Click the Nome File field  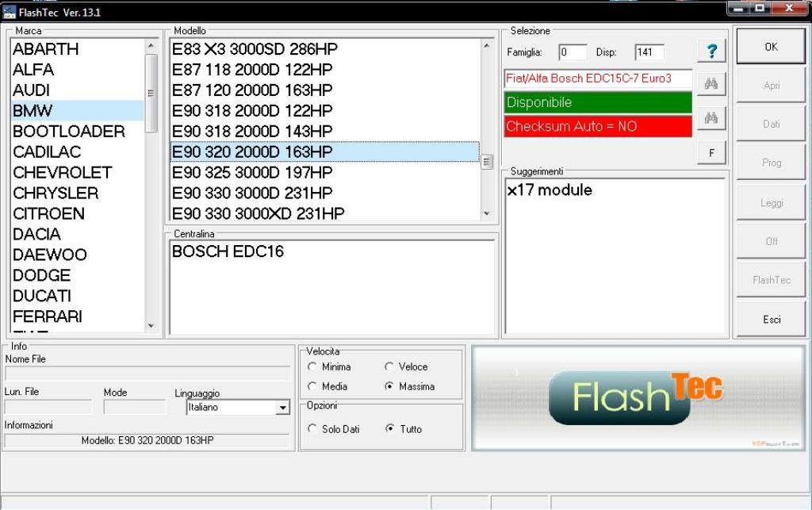(147, 374)
